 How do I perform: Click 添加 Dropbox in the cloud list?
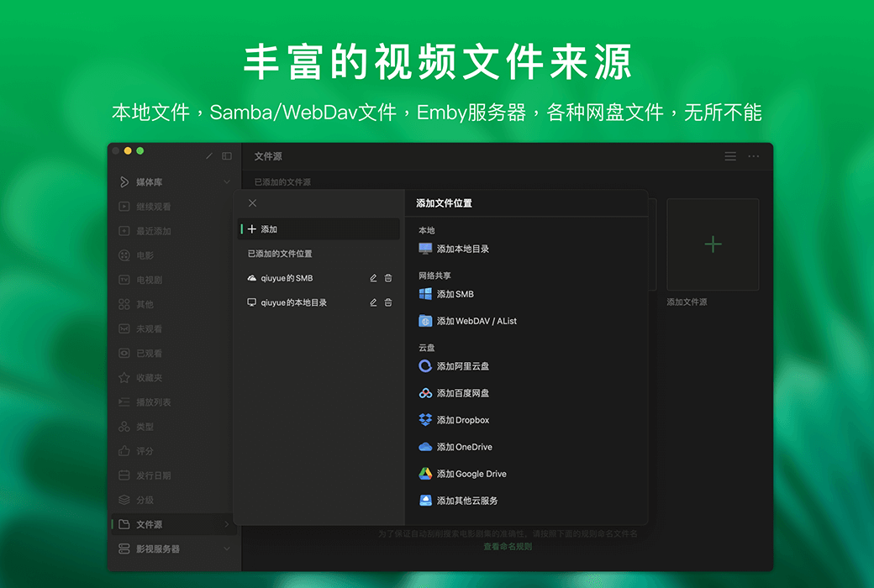464,419
